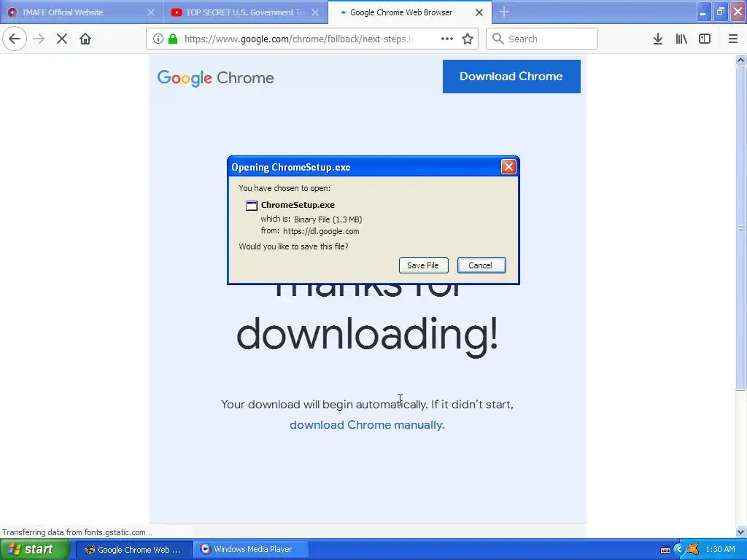The height and width of the screenshot is (560, 747).
Task: Click the green secure padlock icon
Action: (173, 39)
